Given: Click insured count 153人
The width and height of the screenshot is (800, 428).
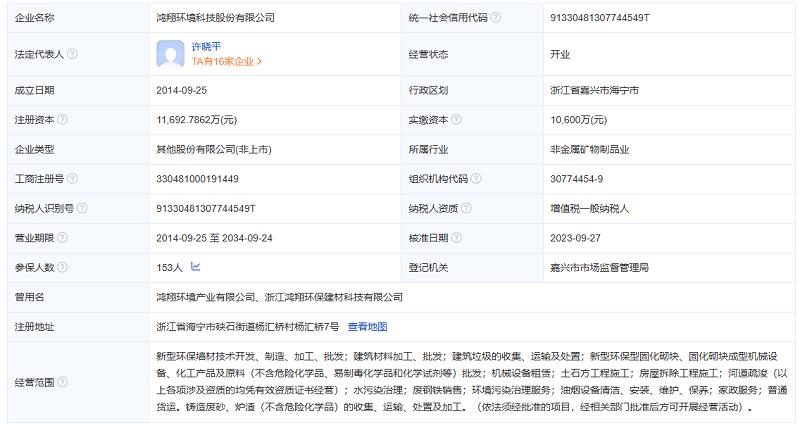Looking at the screenshot, I should pyautogui.click(x=169, y=267).
